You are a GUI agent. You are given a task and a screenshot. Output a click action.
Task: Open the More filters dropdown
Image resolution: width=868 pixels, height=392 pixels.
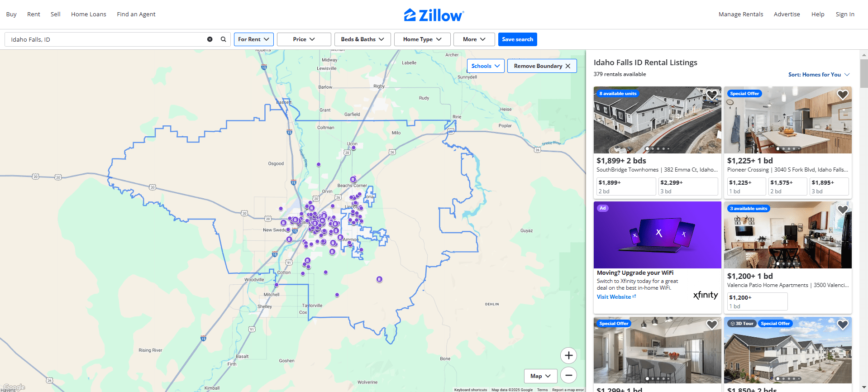(474, 39)
